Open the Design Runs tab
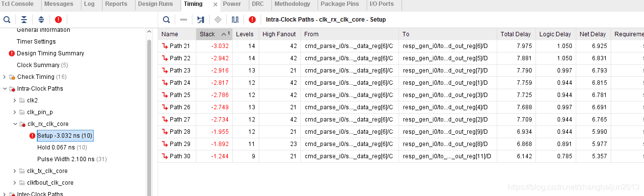The width and height of the screenshot is (644, 196). pos(155,4)
